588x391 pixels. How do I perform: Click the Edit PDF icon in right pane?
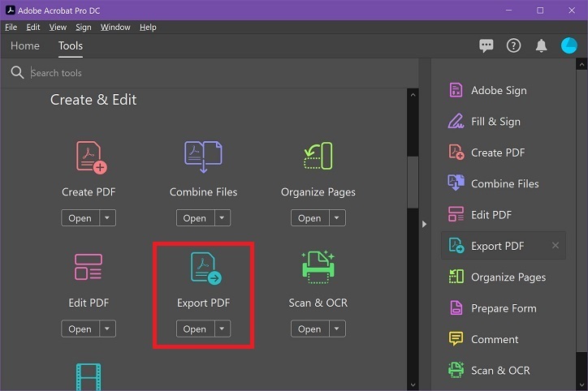point(456,214)
